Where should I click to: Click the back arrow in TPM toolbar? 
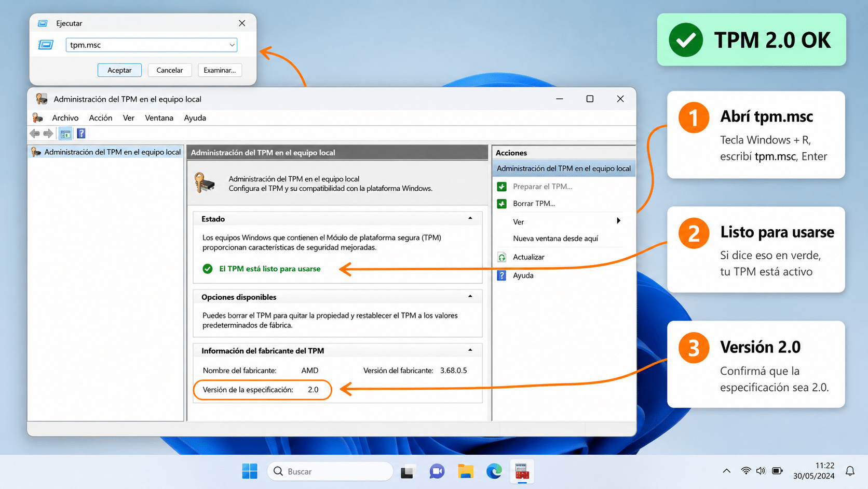pyautogui.click(x=35, y=134)
